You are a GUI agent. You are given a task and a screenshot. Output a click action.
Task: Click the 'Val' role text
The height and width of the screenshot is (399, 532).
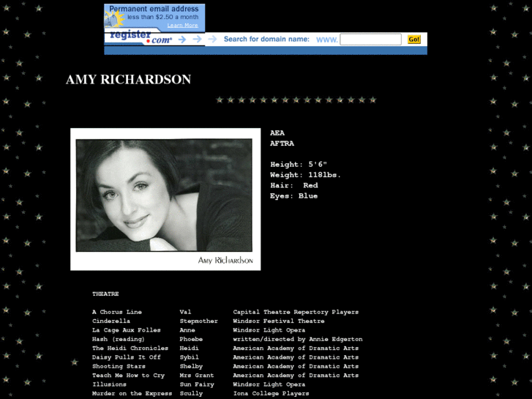(x=186, y=312)
